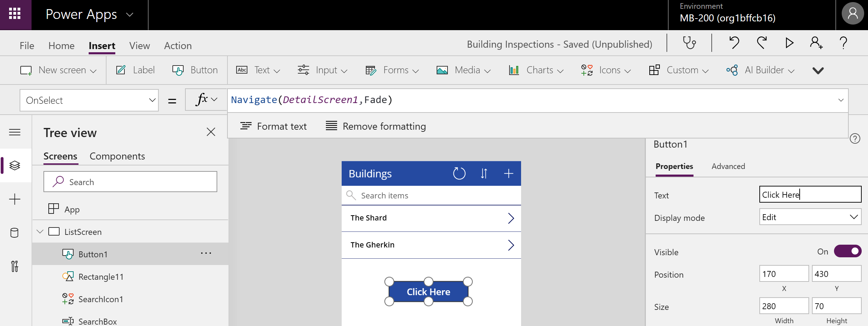
Task: Open the Input controls dropdown
Action: tap(322, 70)
